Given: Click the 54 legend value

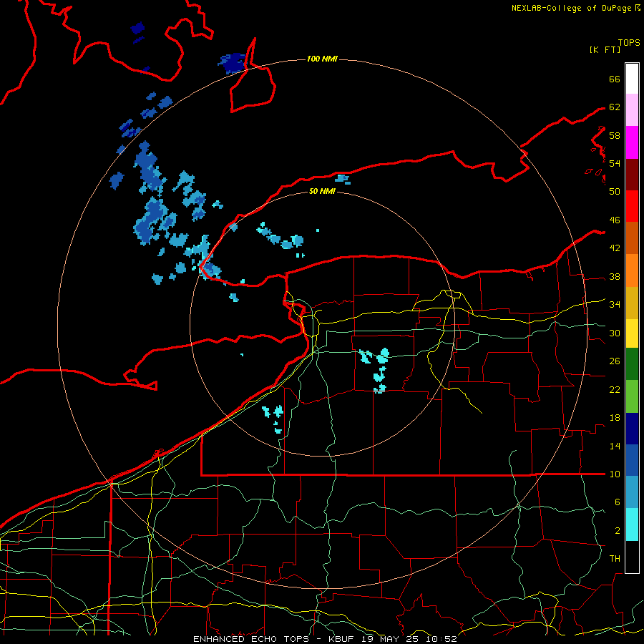Looking at the screenshot, I should pyautogui.click(x=615, y=163).
